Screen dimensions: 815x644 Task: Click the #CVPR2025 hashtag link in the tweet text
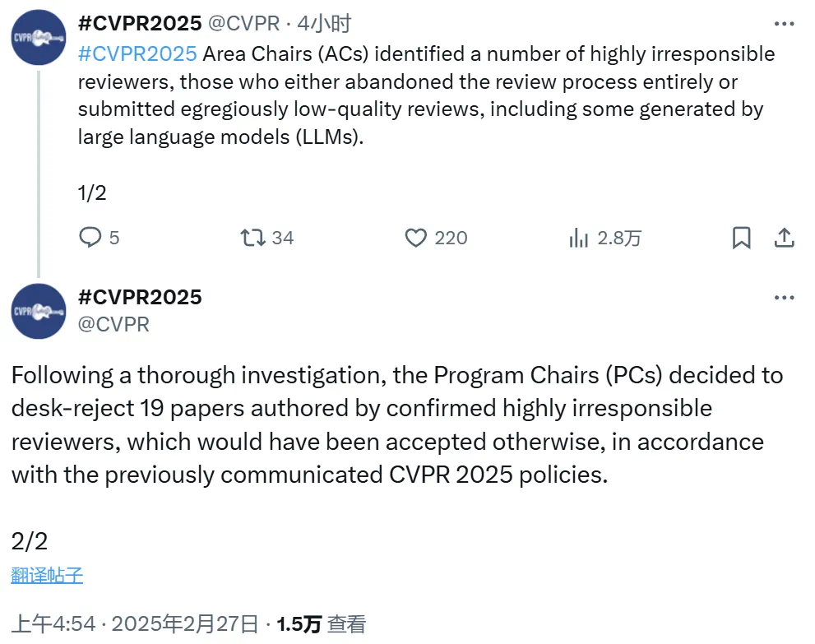(137, 54)
